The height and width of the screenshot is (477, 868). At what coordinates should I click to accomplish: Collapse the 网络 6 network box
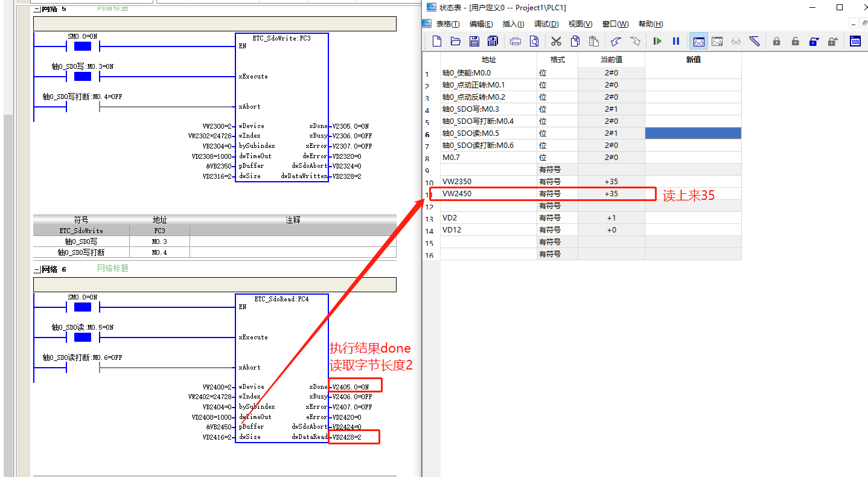(x=36, y=269)
